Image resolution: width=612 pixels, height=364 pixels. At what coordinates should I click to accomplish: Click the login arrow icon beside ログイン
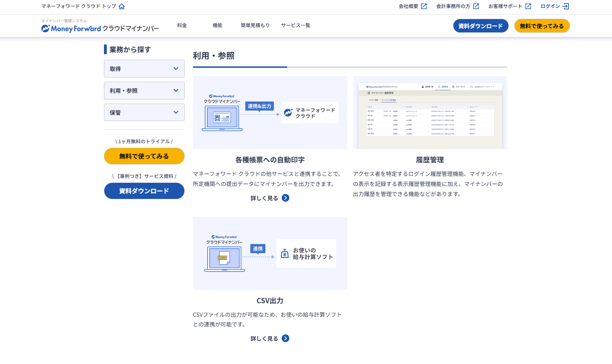point(566,6)
